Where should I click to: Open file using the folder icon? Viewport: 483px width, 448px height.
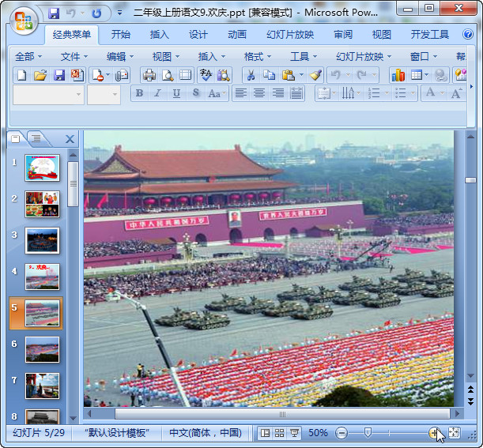click(40, 75)
